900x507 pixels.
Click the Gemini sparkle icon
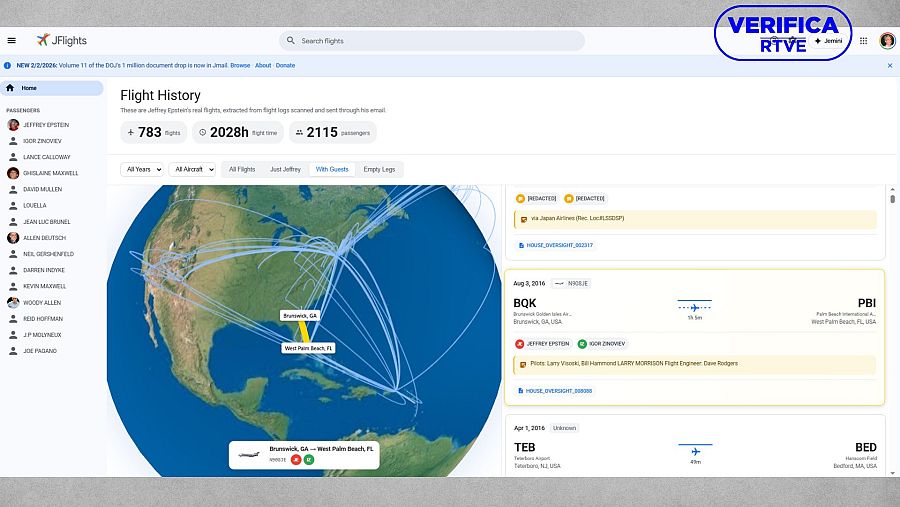click(x=818, y=41)
